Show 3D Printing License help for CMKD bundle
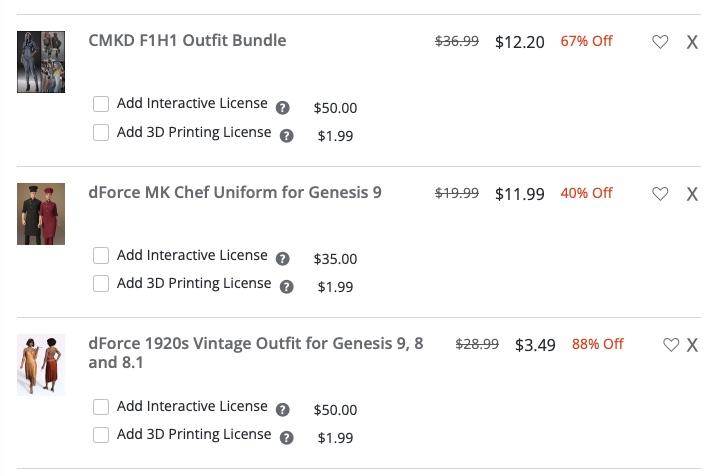Image resolution: width=721 pixels, height=476 pixels. [287, 136]
